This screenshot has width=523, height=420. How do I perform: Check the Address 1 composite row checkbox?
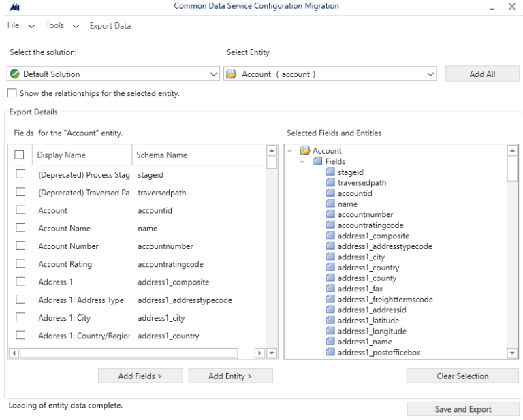(x=20, y=281)
